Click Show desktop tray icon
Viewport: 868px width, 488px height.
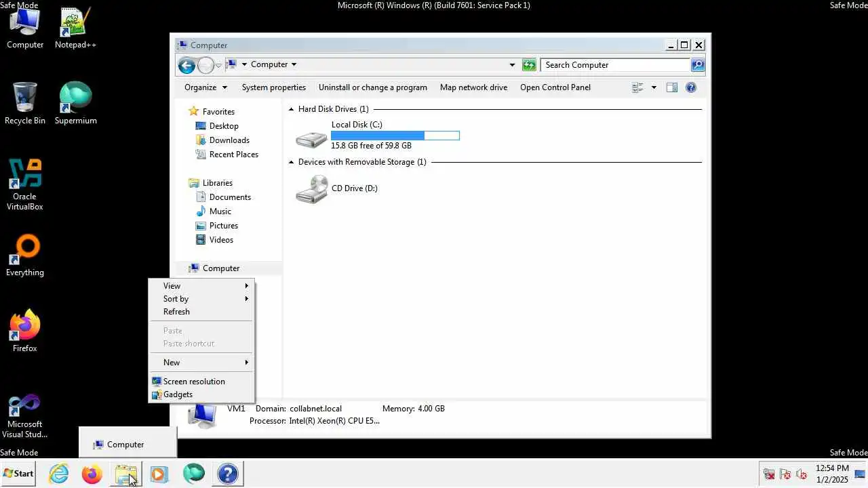861,474
